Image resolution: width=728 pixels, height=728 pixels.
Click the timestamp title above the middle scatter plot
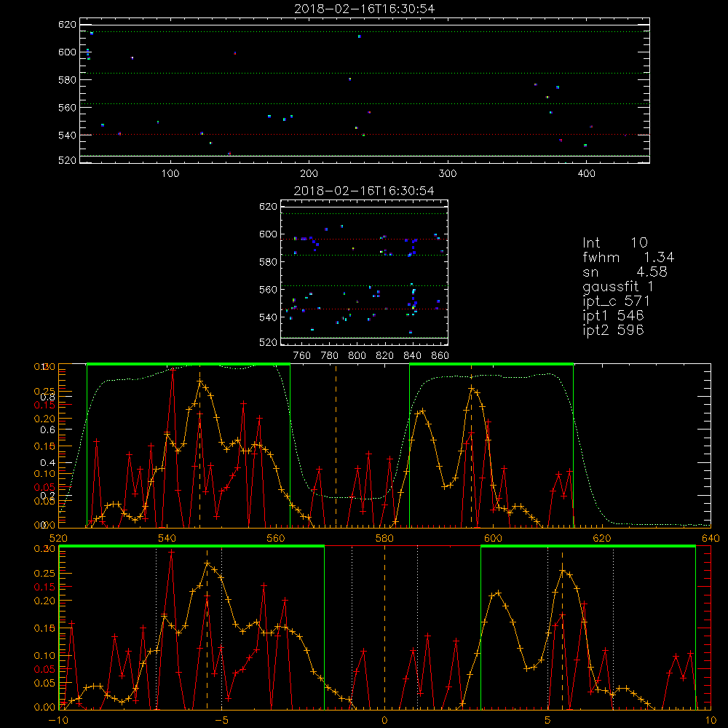point(365,191)
